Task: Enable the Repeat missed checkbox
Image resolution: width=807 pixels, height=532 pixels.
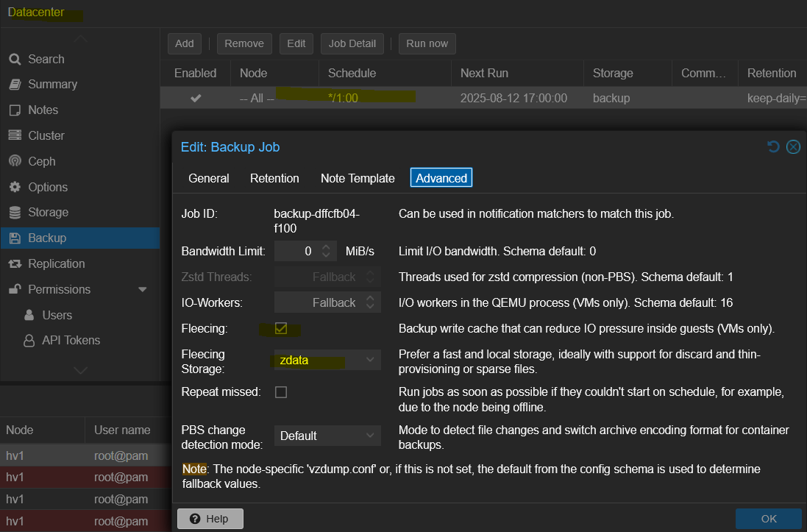Action: coord(281,392)
